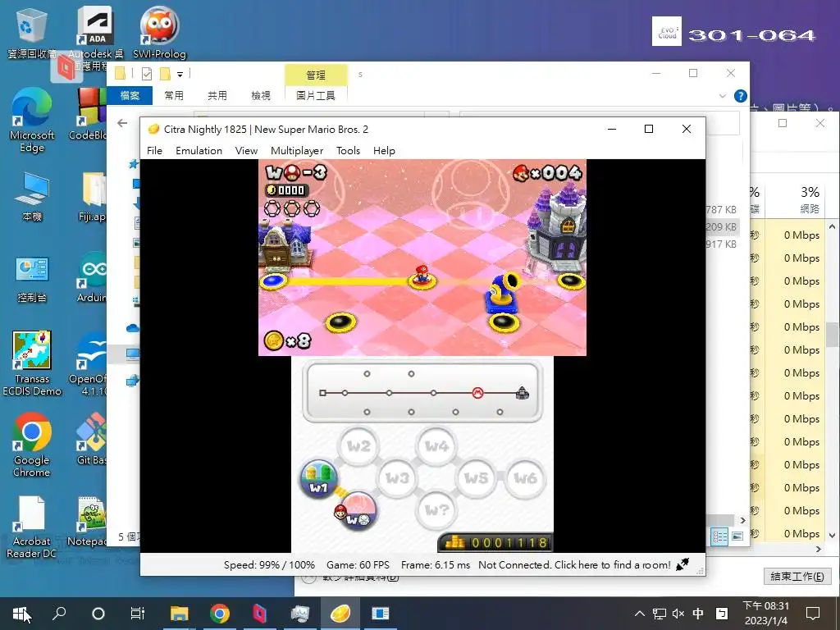Open the Multiplayer menu in Citra

tap(297, 151)
